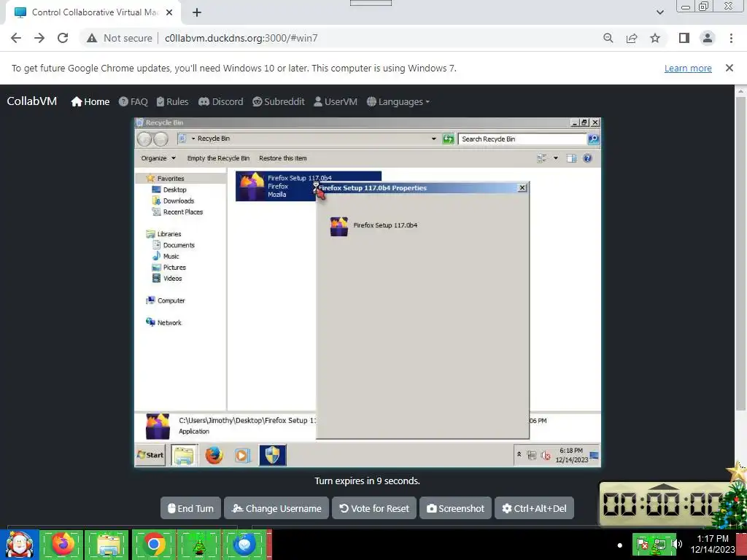The image size is (747, 560).
Task: Select Libraries in the navigation pane
Action: [x=169, y=234]
